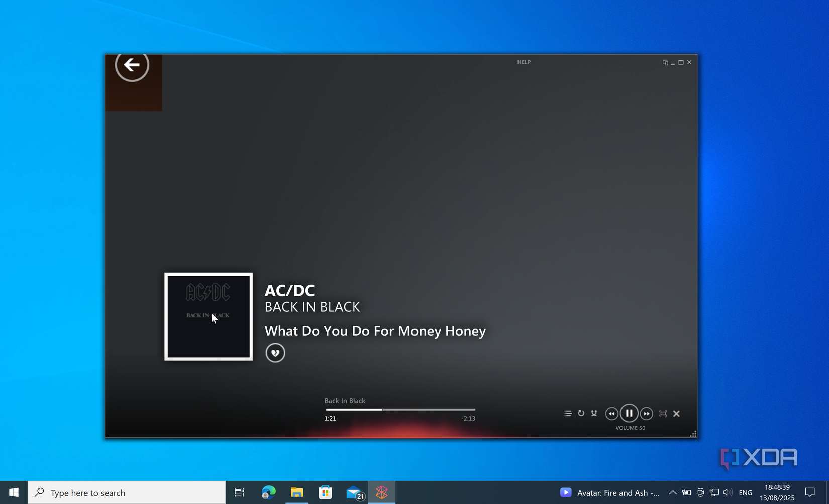829x504 pixels.
Task: Open the playback queue list
Action: pyautogui.click(x=568, y=413)
